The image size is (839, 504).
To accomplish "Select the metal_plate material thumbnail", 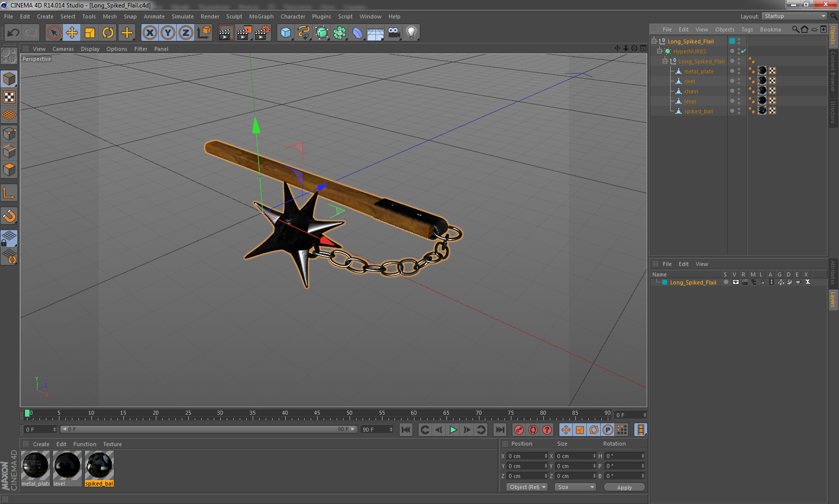I will [x=35, y=466].
